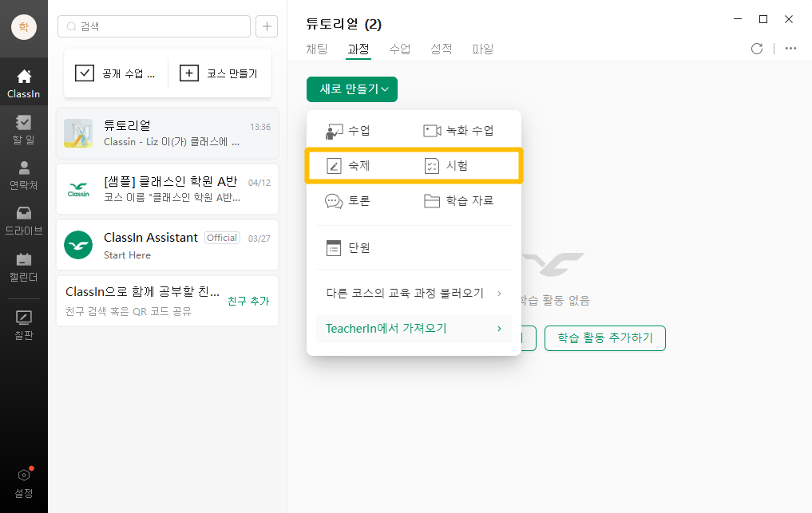The image size is (812, 513).
Task: Switch to the 파일 tab
Action: pyautogui.click(x=482, y=49)
